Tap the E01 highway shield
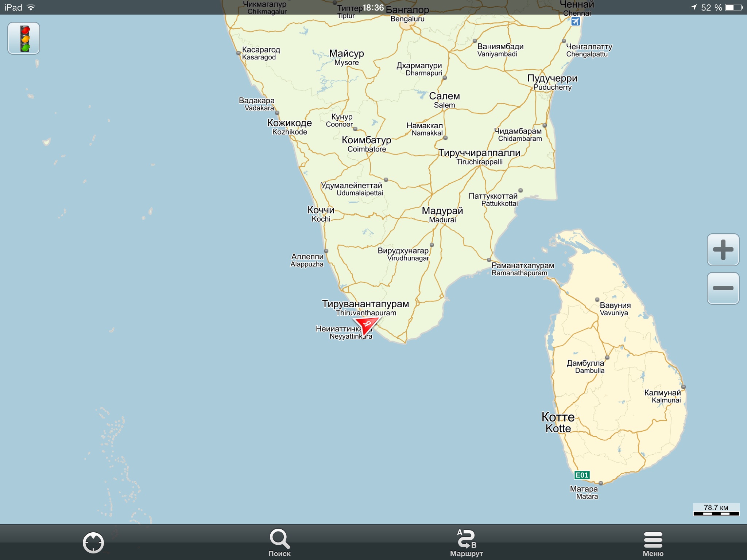The image size is (747, 560). [582, 475]
